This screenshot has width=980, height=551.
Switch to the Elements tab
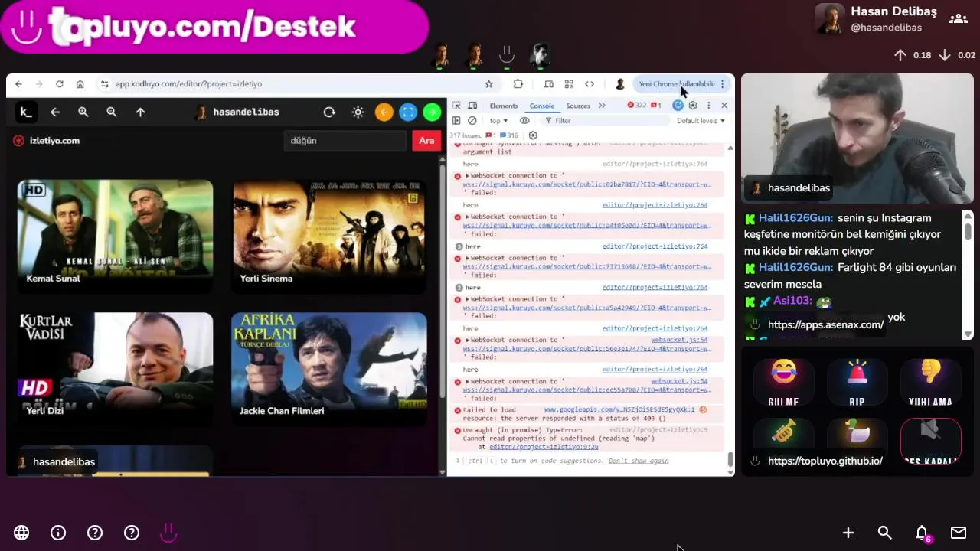[x=504, y=106]
